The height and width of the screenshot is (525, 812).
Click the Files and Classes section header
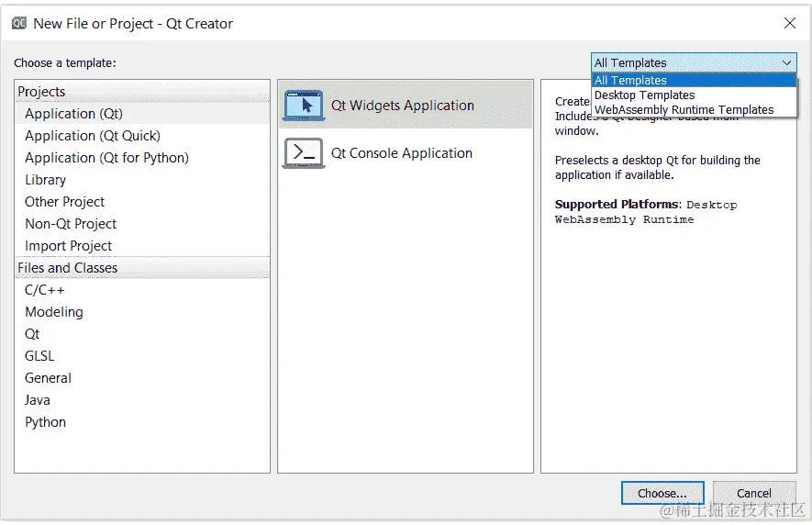[x=142, y=268]
